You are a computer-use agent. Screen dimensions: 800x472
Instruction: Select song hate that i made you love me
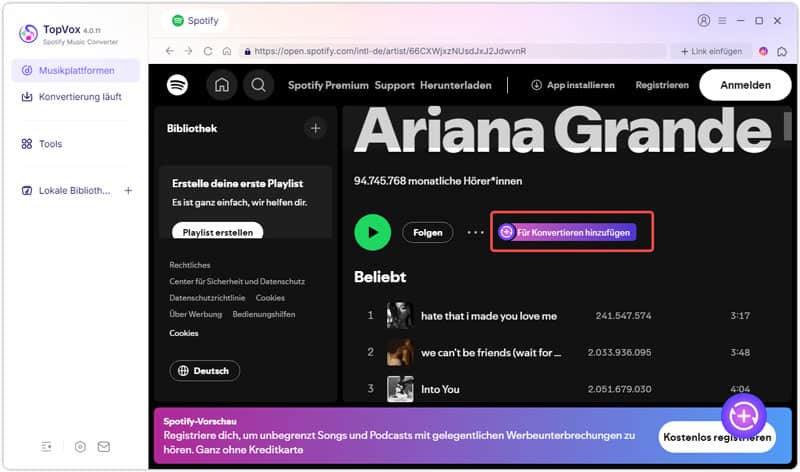[488, 316]
